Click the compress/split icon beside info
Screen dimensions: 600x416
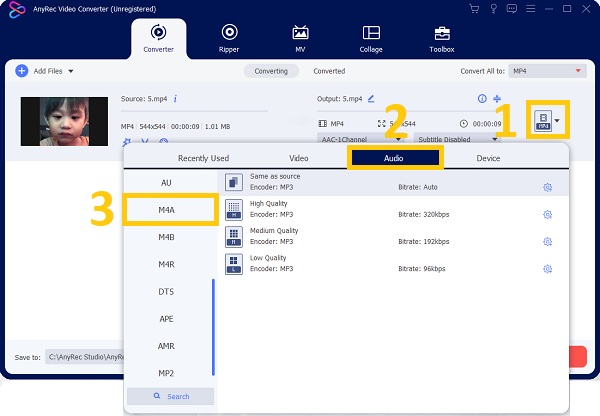(x=497, y=99)
